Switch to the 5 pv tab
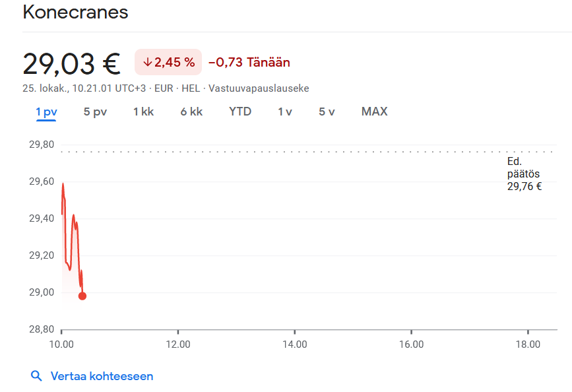The height and width of the screenshot is (392, 572). tap(95, 112)
